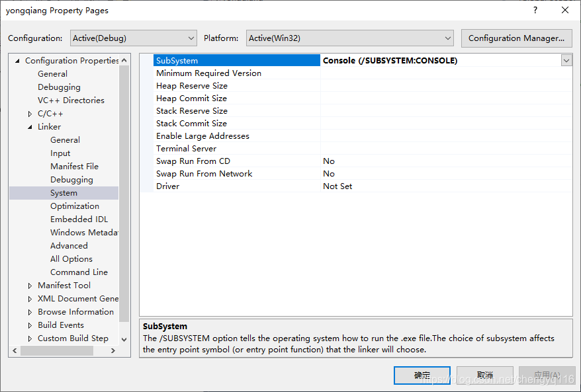The width and height of the screenshot is (581, 392).
Task: Select the Command Line page
Action: pyautogui.click(x=79, y=272)
